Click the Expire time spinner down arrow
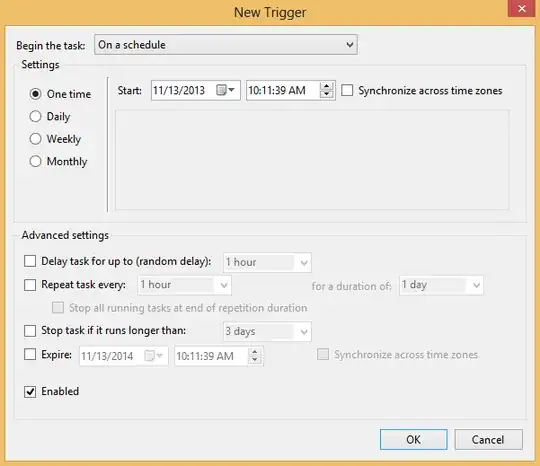The width and height of the screenshot is (540, 466). [255, 360]
